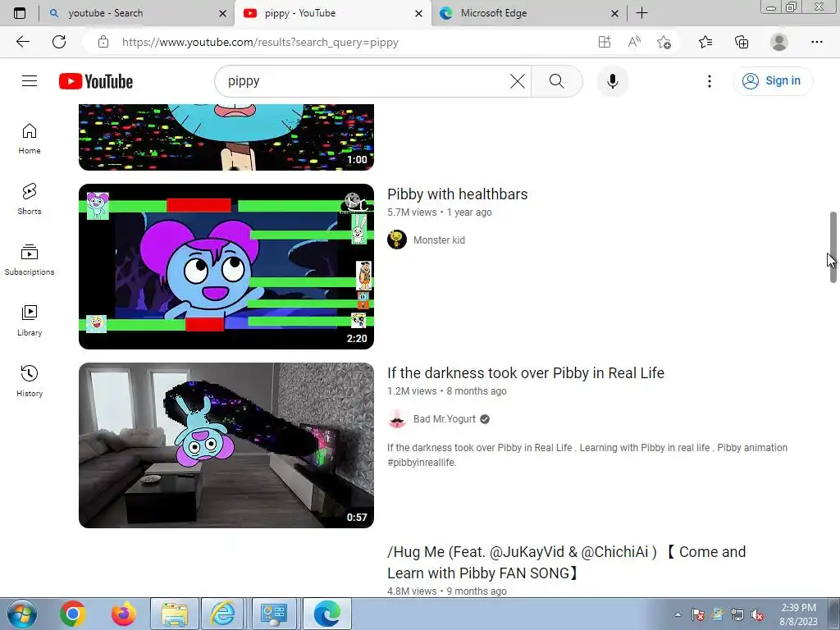Open the Edge profile avatar
840x630 pixels.
779,42
